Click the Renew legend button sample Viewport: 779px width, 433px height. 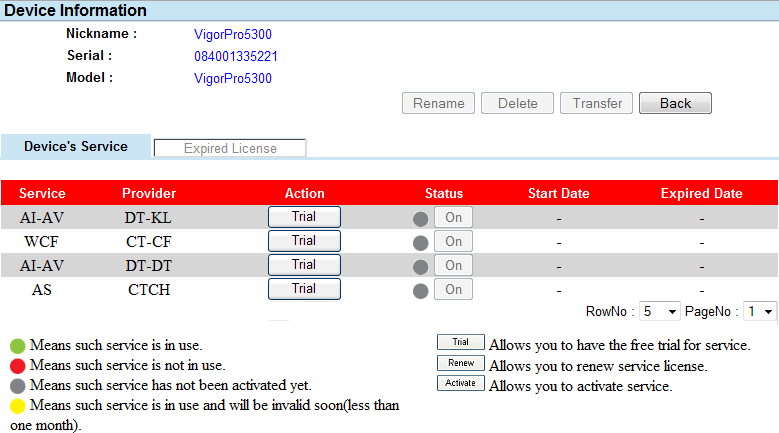click(x=461, y=363)
